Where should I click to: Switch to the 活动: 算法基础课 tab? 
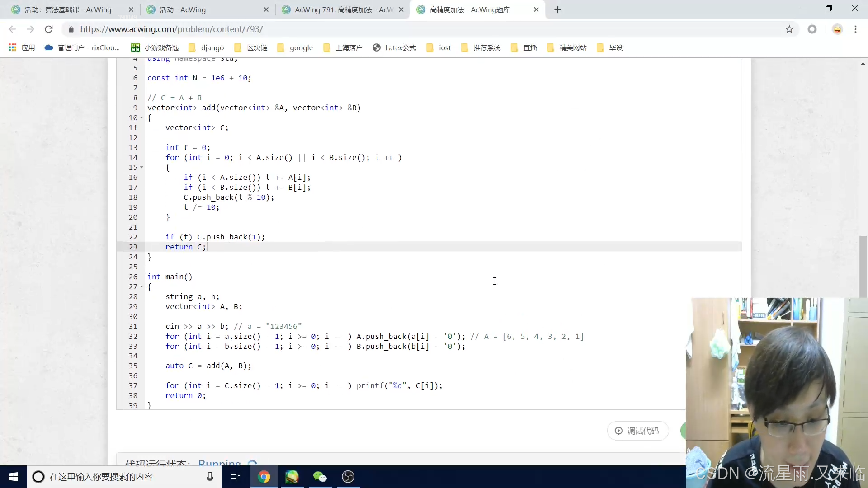pyautogui.click(x=68, y=9)
